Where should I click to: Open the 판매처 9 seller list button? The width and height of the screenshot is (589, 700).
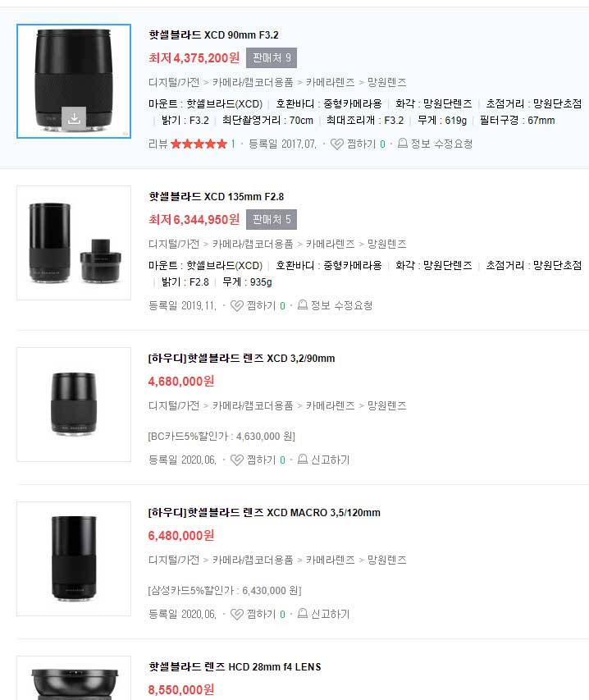coord(272,58)
